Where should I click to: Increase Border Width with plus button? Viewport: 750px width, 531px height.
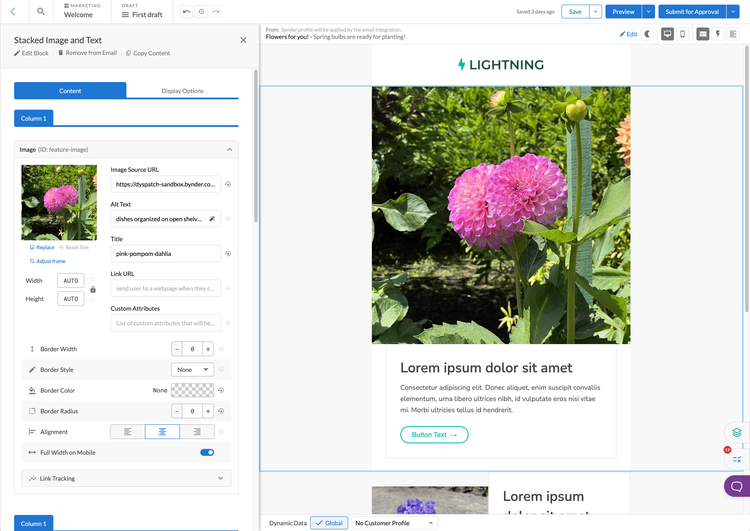tap(208, 349)
